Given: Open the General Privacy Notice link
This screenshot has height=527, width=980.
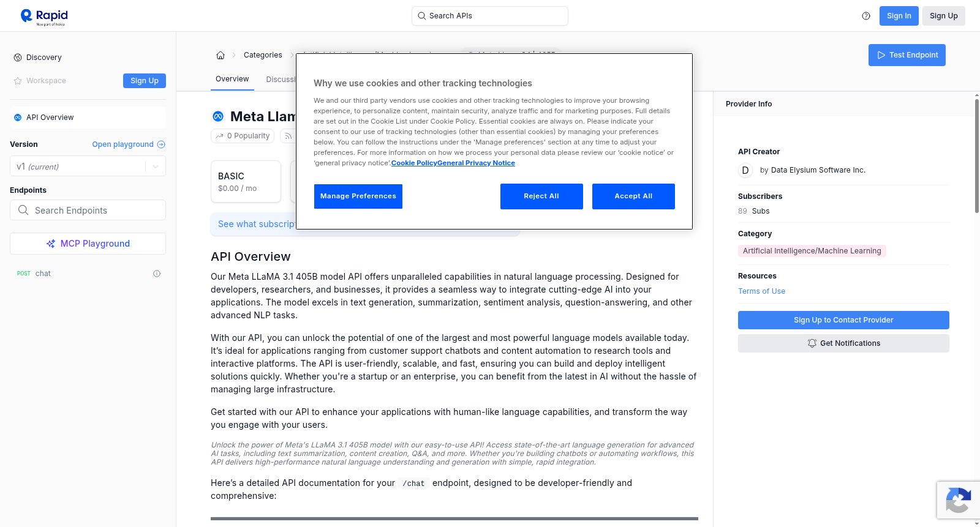Looking at the screenshot, I should (x=476, y=163).
